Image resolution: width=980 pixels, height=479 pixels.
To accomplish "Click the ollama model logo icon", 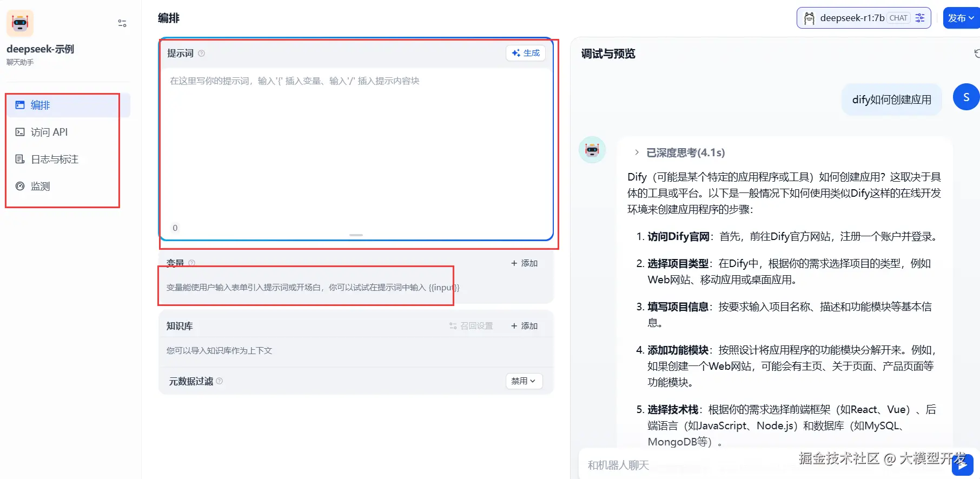I will tap(809, 18).
